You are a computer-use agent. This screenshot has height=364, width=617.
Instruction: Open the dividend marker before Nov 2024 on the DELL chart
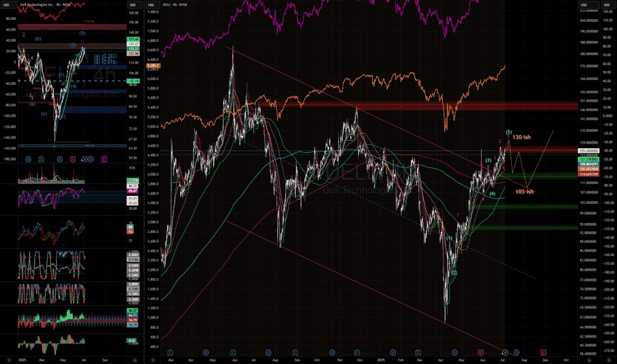[332, 352]
